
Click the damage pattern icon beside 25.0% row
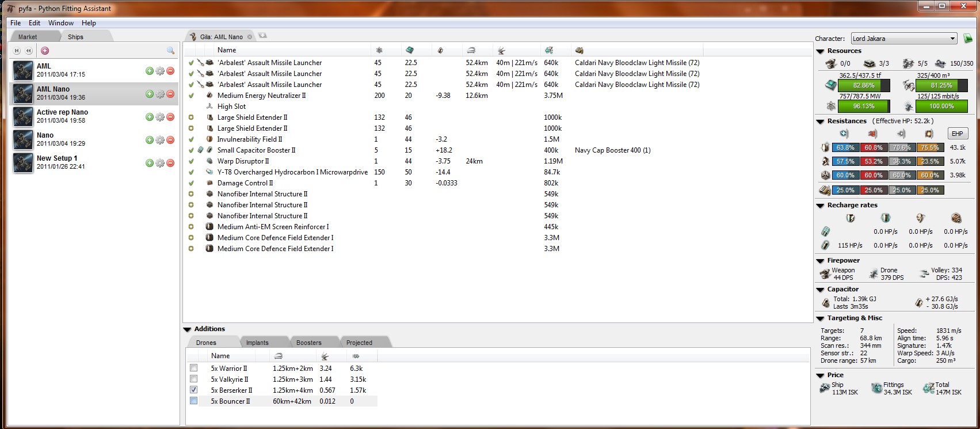[825, 190]
